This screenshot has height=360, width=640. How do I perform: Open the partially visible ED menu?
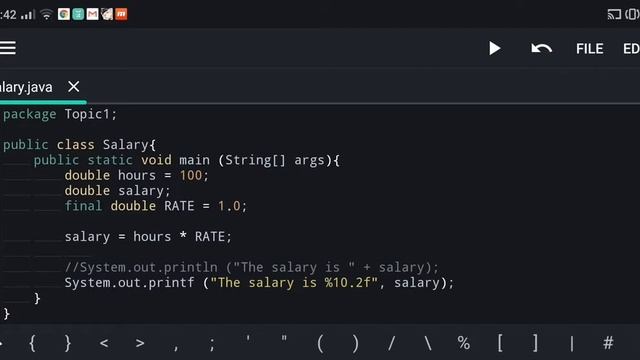point(631,49)
